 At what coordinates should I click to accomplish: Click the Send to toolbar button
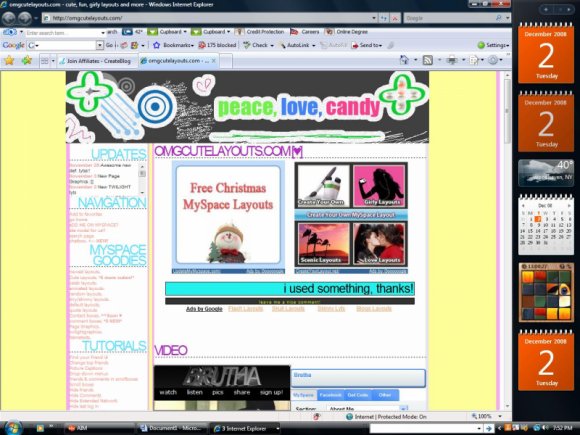pyautogui.click(x=366, y=45)
